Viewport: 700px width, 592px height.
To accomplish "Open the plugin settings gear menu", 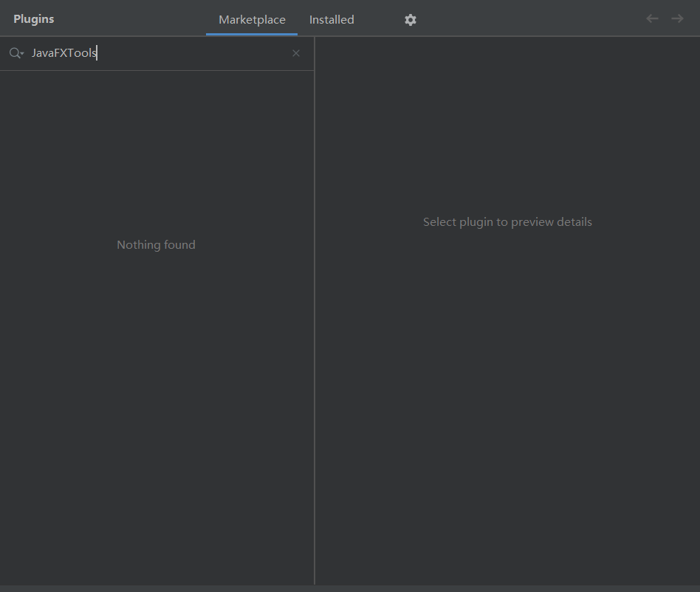I will pyautogui.click(x=411, y=20).
